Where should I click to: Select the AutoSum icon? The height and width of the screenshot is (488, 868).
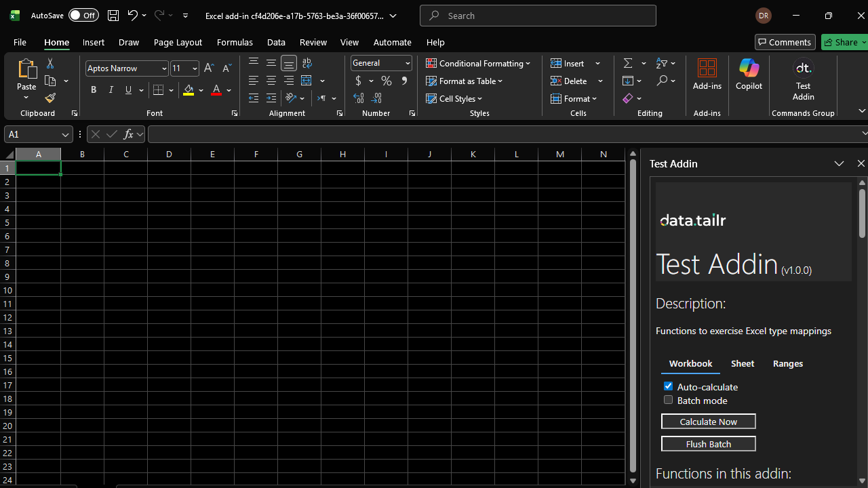coord(628,62)
